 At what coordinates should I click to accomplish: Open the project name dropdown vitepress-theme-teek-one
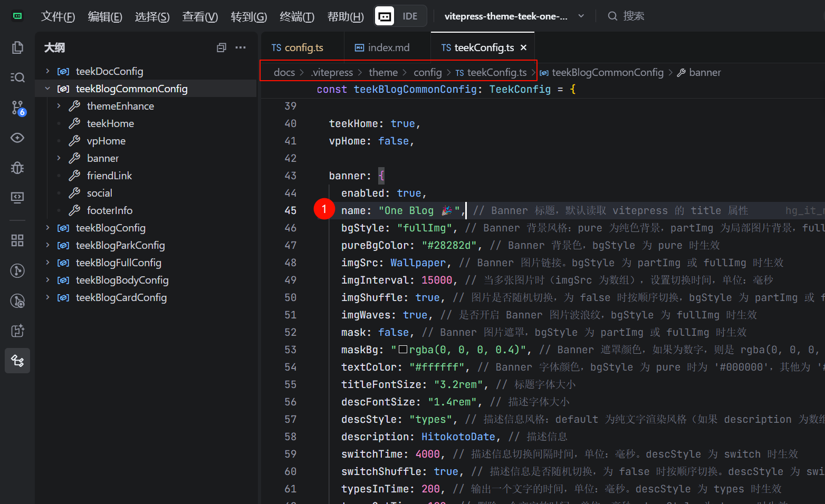coord(514,16)
